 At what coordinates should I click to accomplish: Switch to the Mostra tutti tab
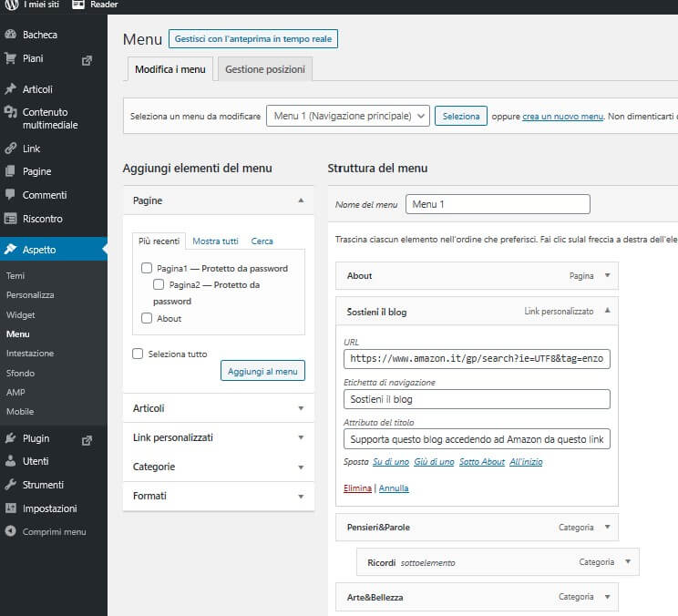coord(215,241)
